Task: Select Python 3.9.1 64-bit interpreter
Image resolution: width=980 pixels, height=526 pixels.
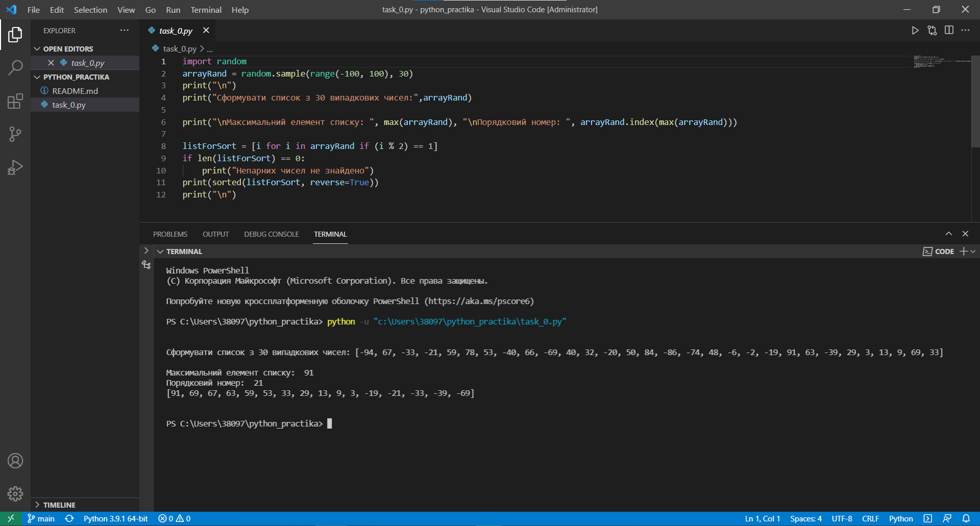Action: (x=116, y=518)
